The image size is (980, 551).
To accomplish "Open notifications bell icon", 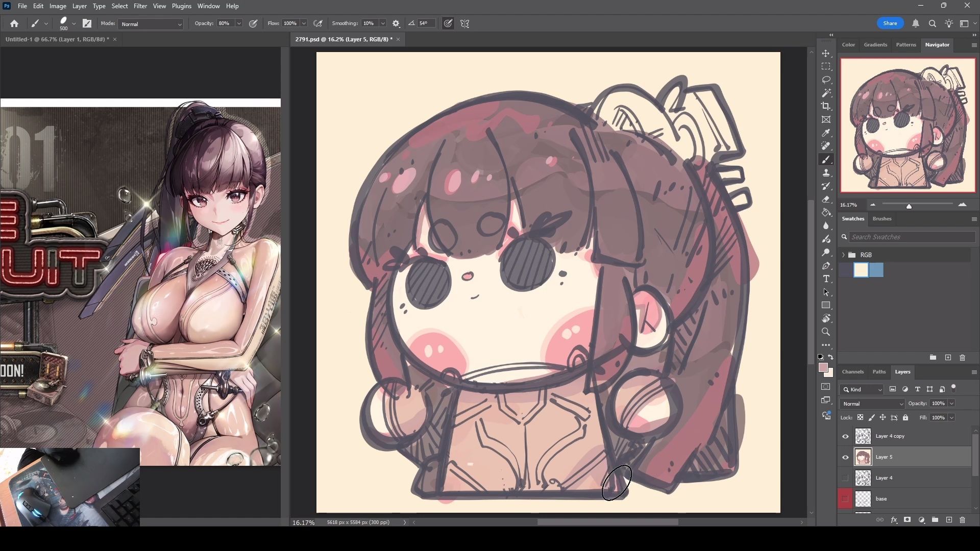I will click(x=916, y=23).
